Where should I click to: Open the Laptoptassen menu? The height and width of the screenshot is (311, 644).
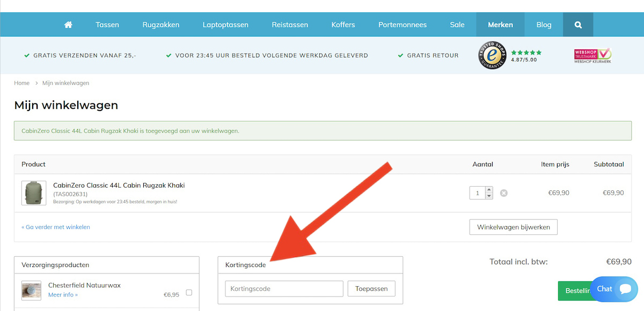coord(225,25)
